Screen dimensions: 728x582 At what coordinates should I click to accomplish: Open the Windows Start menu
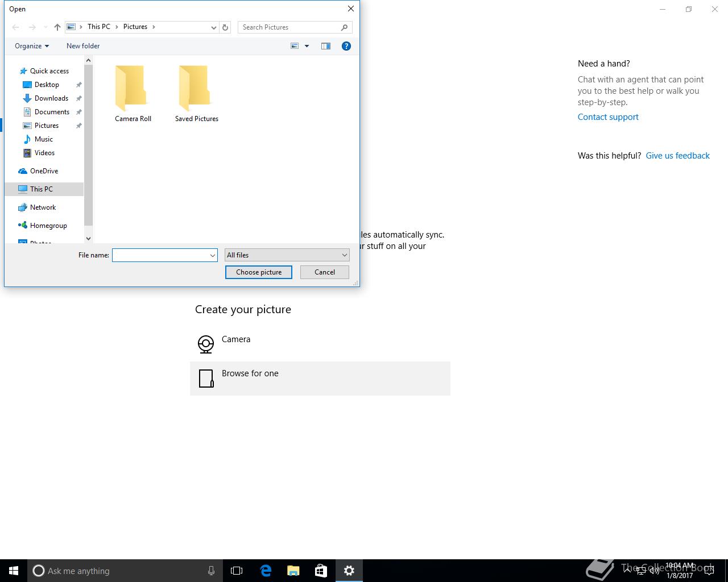tap(14, 571)
